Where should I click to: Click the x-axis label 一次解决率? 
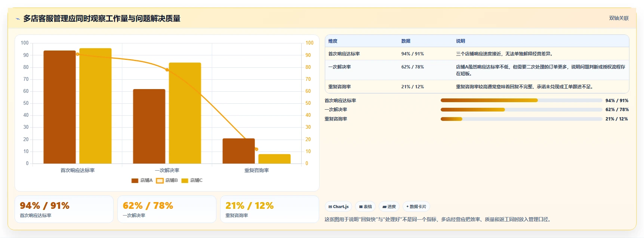pyautogui.click(x=167, y=170)
